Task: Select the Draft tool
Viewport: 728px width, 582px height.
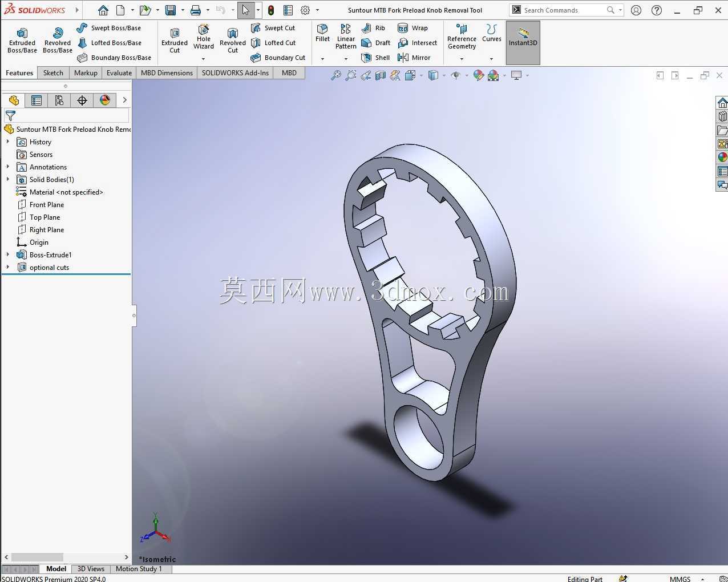Action: tap(375, 43)
